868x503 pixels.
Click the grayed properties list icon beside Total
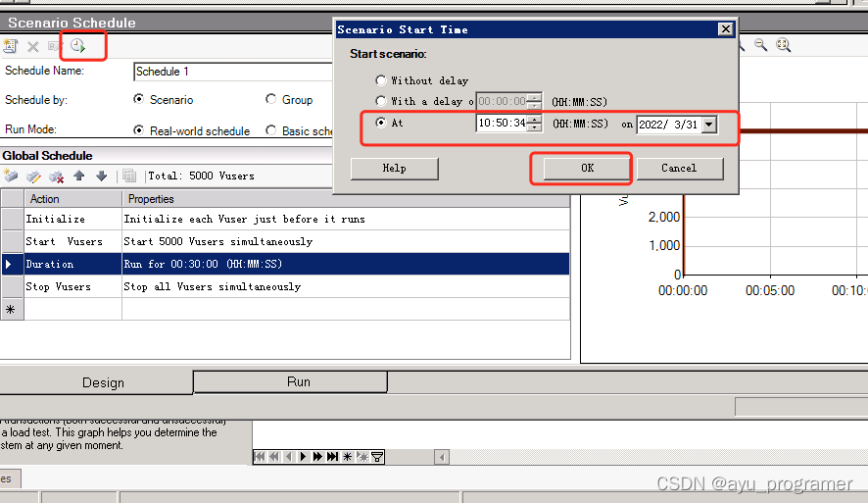pos(129,176)
